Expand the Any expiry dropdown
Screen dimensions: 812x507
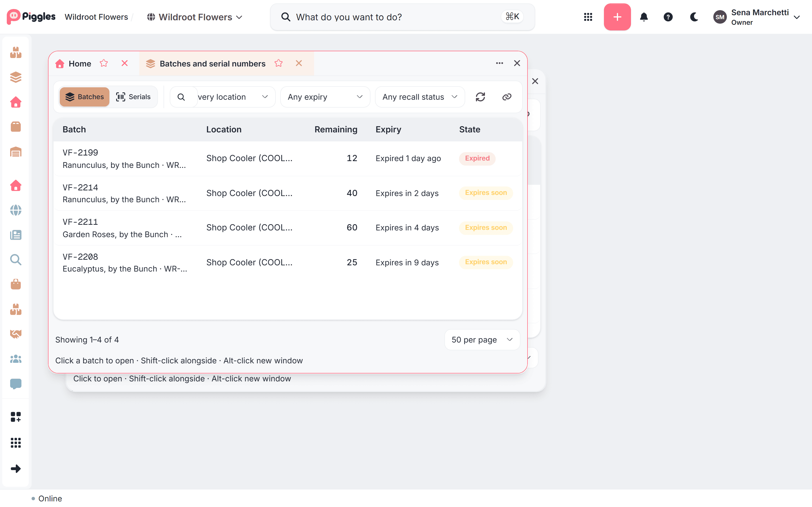(325, 97)
